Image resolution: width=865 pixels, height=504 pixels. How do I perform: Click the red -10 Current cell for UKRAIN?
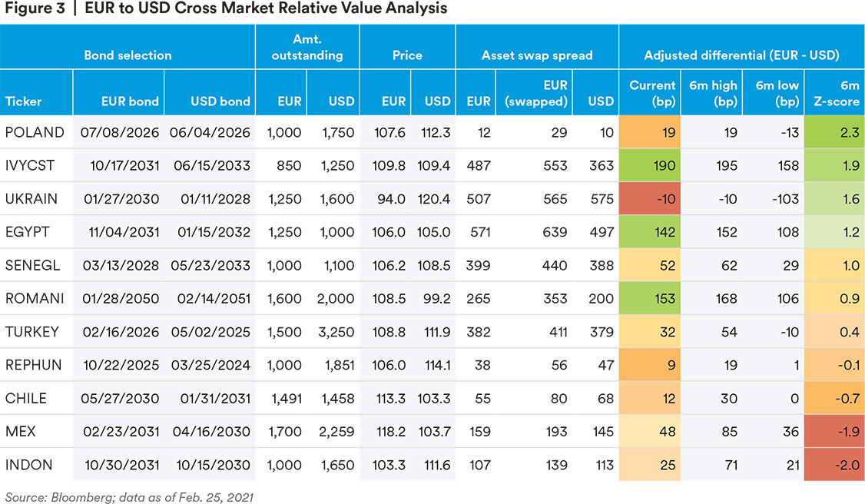click(651, 199)
